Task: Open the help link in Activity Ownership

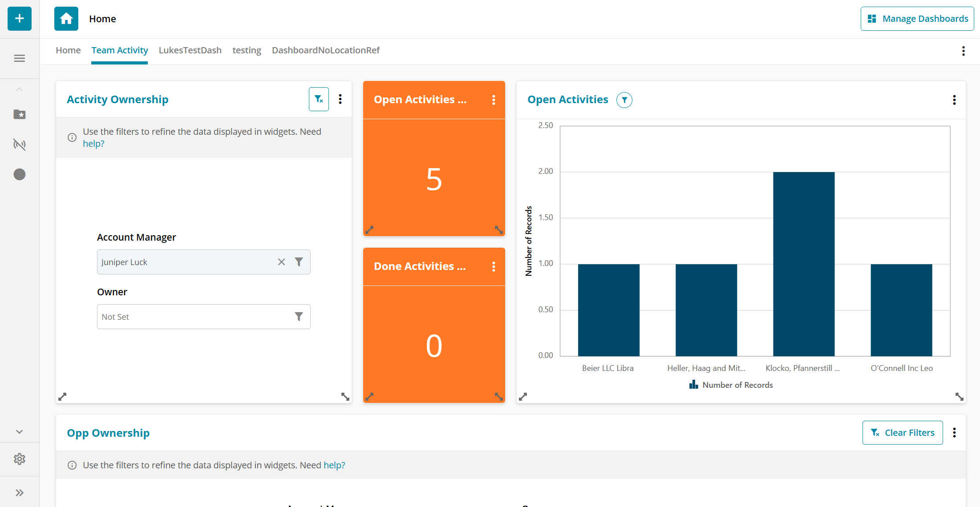Action: pyautogui.click(x=93, y=144)
